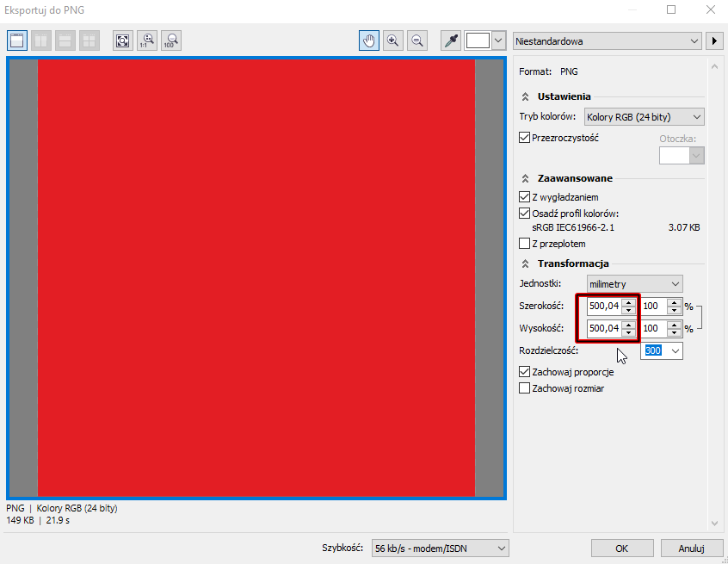Disable the Z wygładzaniem option
Image resolution: width=728 pixels, height=564 pixels.
tap(525, 198)
